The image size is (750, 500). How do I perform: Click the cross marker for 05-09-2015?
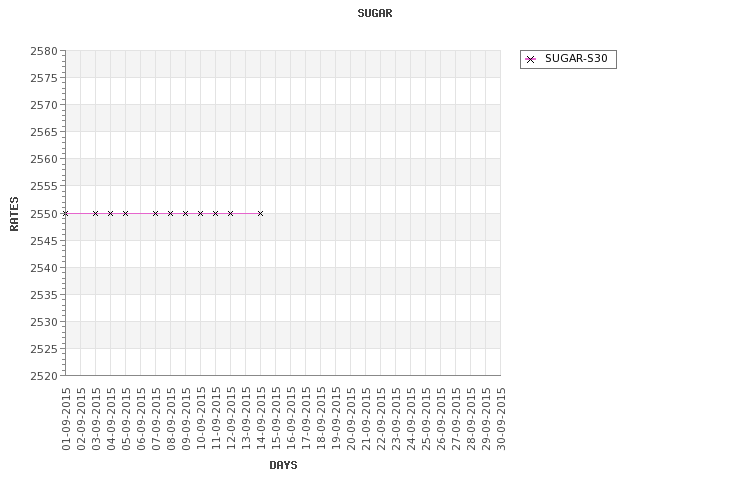[x=125, y=213]
